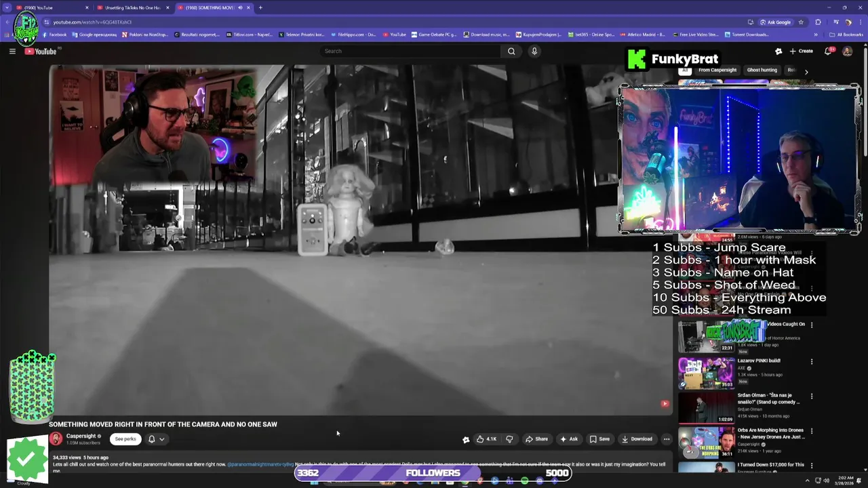Click the Download button

[637, 439]
